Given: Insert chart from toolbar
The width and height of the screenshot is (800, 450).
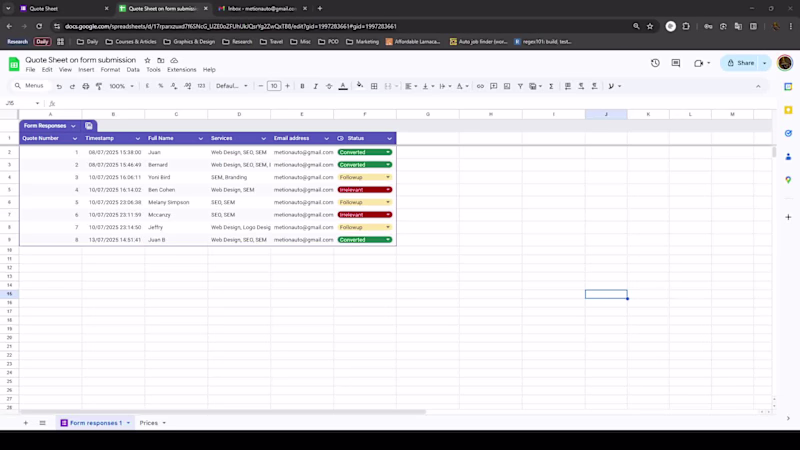Looking at the screenshot, I should 507,86.
